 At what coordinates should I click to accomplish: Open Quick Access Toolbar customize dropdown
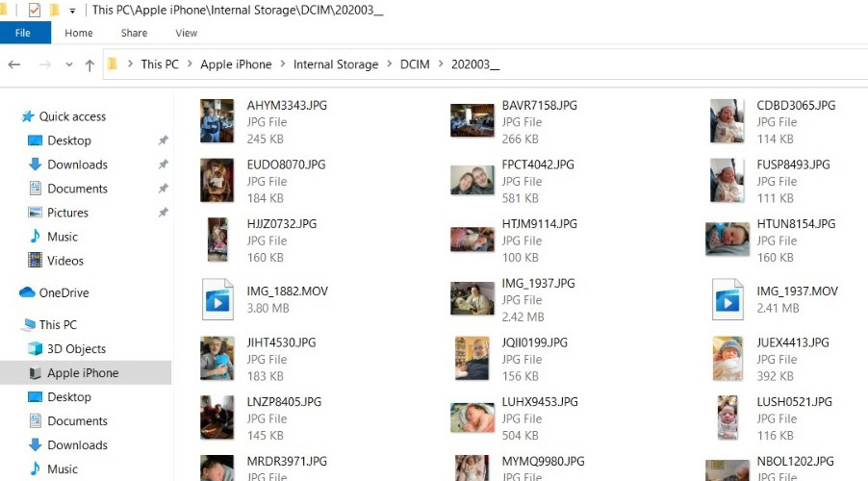pyautogui.click(x=72, y=11)
